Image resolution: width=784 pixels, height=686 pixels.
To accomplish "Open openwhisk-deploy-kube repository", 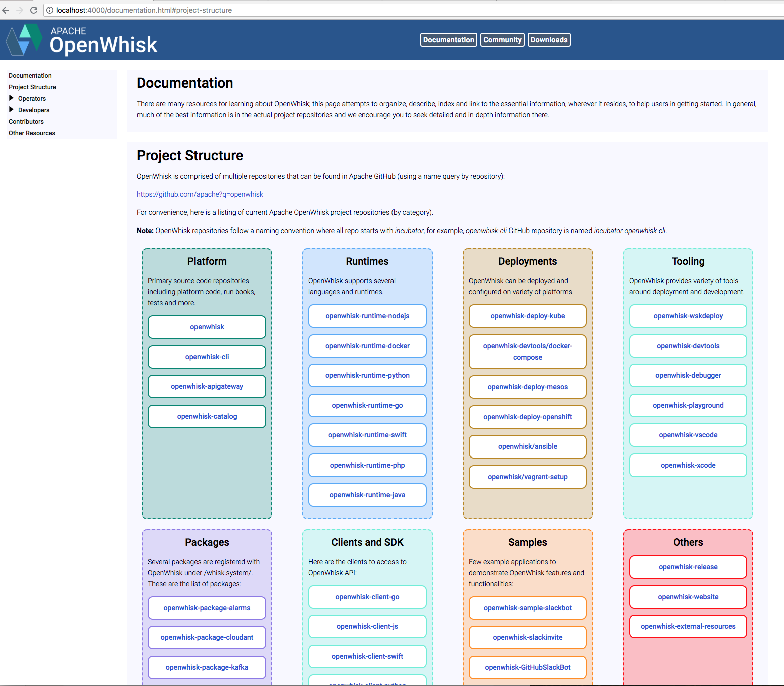I will coord(528,316).
